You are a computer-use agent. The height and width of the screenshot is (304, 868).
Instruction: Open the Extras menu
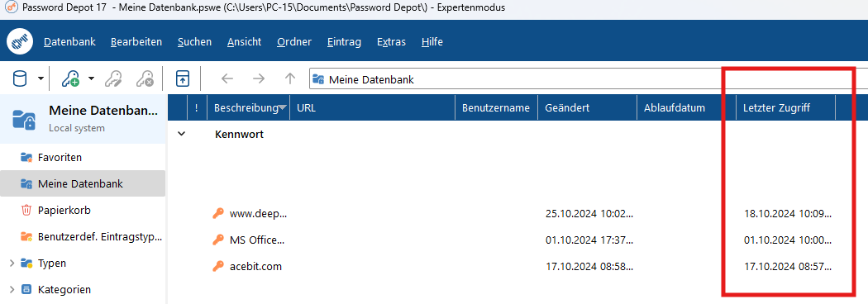391,42
